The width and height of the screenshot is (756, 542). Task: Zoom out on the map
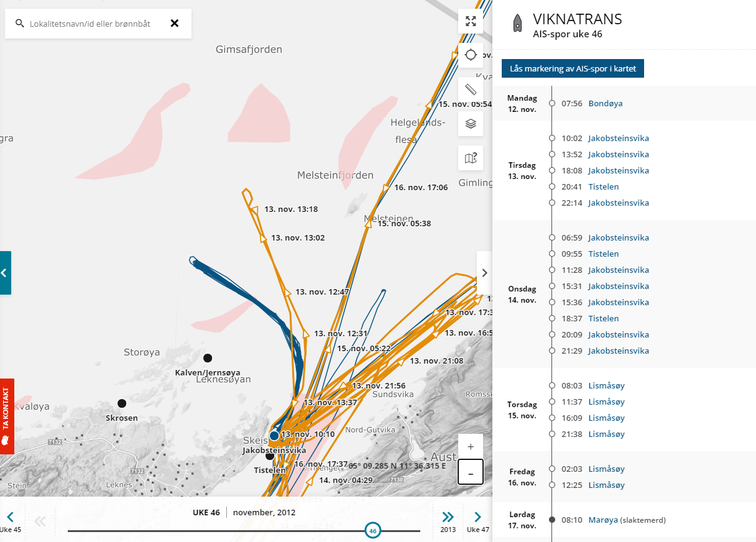[471, 472]
